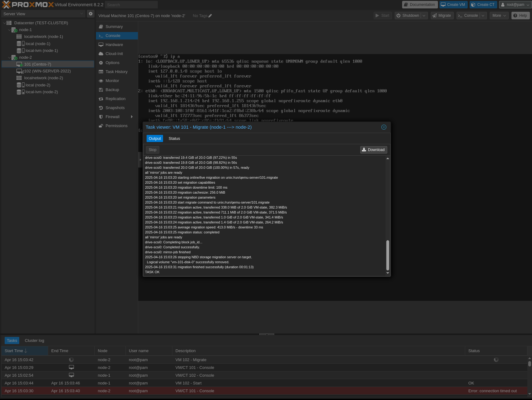The image size is (532, 400).
Task: Switch to the Status tab
Action: [174, 138]
